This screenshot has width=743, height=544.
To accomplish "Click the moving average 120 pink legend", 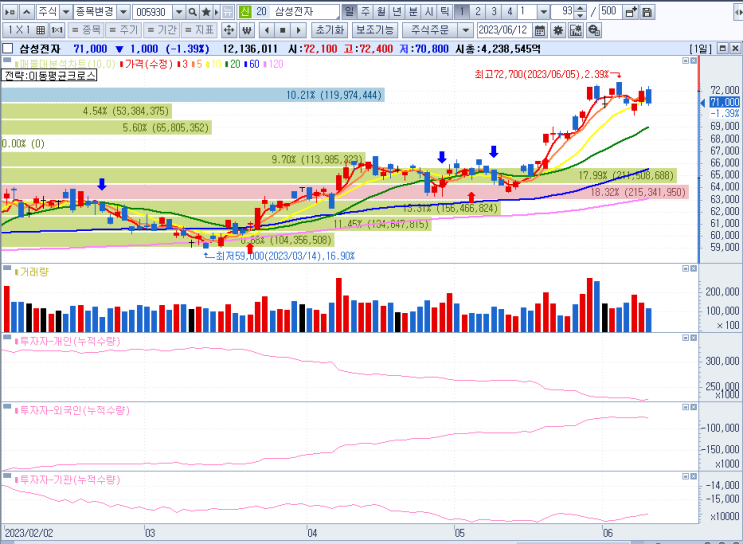I will point(274,64).
